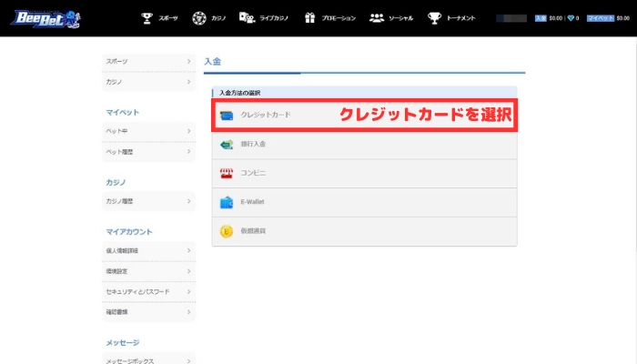Open Live Casino via its dealer icon
The image size is (637, 364).
click(247, 18)
